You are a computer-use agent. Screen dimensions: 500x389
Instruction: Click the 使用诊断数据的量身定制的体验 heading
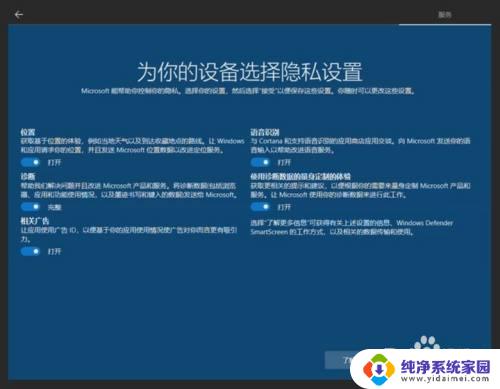tap(300, 176)
